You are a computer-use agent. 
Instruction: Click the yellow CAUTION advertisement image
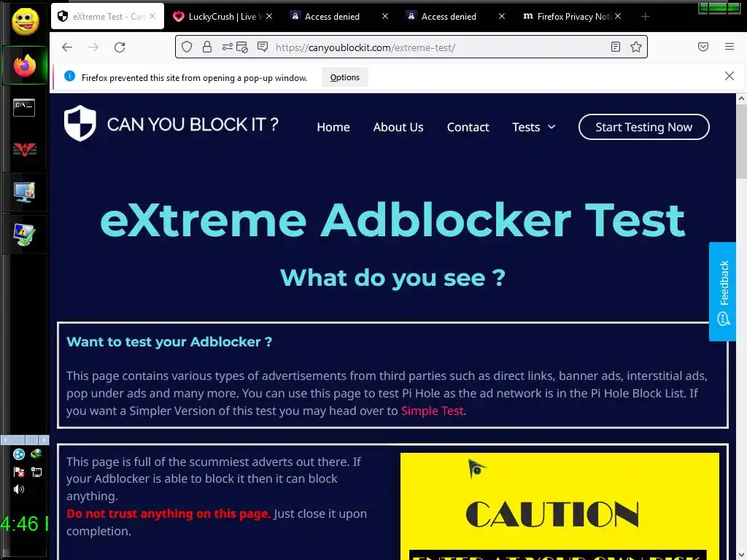coord(560,506)
